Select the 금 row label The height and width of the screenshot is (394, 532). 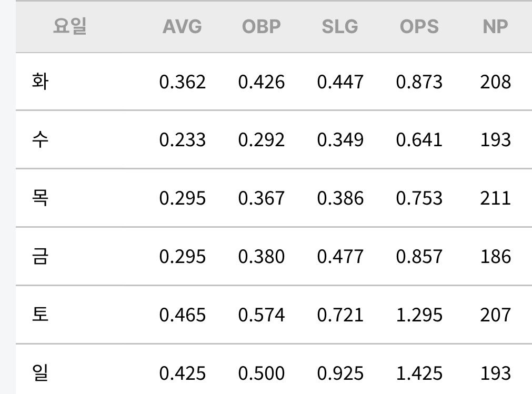(40, 256)
